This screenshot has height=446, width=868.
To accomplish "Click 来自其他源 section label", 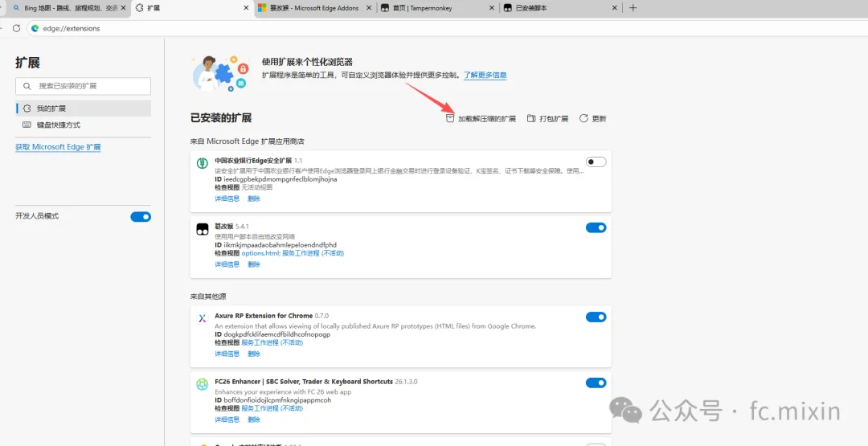I will point(208,297).
